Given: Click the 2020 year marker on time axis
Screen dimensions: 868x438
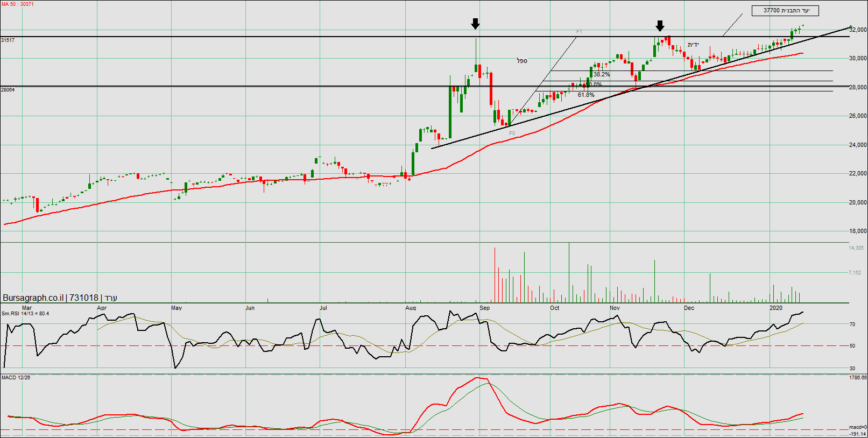Looking at the screenshot, I should pyautogui.click(x=775, y=308).
